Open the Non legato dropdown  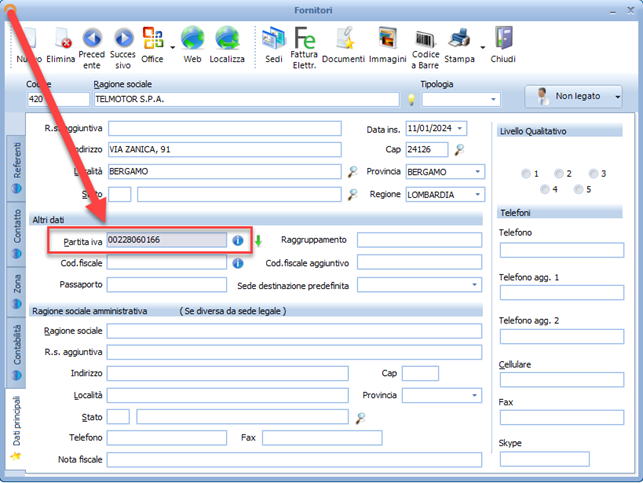pos(617,97)
